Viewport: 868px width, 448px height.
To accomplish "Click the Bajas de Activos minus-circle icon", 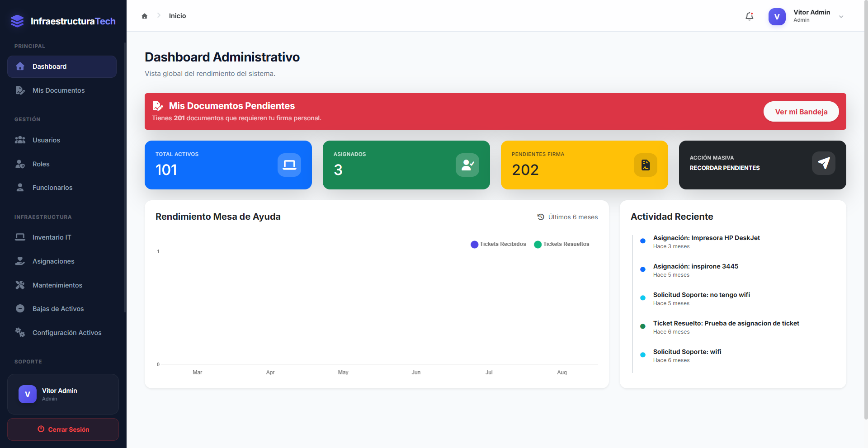I will (x=20, y=309).
